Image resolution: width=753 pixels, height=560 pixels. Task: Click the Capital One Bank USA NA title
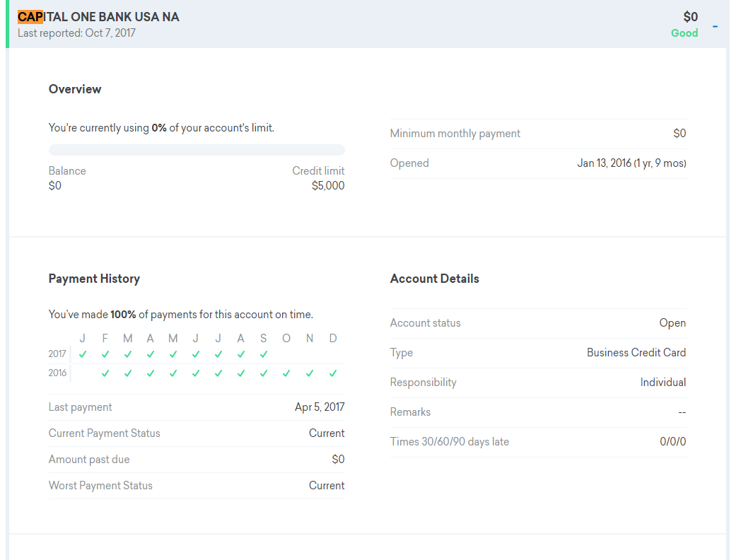coord(98,17)
